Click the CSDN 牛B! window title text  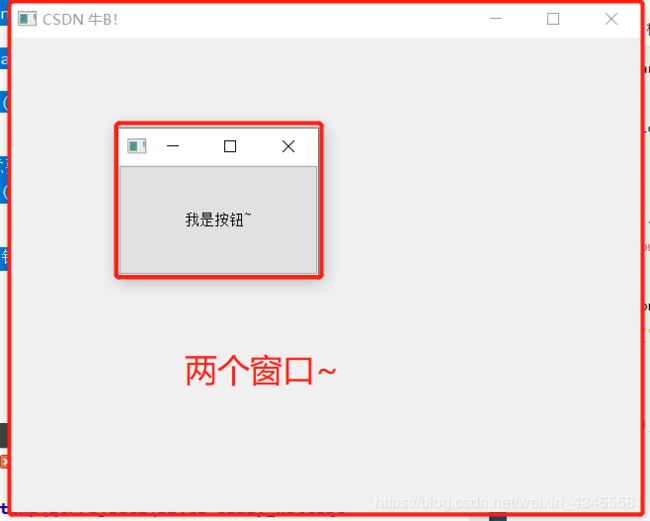[x=80, y=19]
